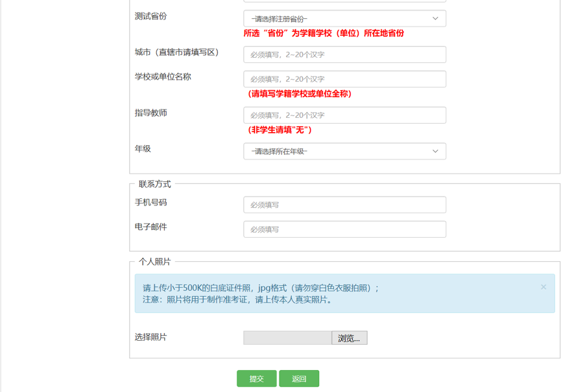Dismiss the blue photo notice with X

[x=543, y=287]
